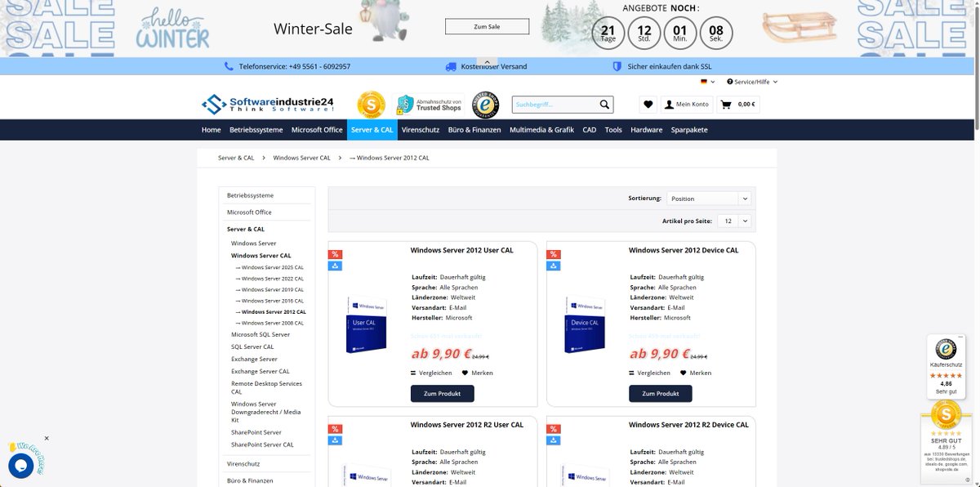The image size is (980, 487).
Task: Click the Windows Server 2012 Device CAL product image
Action: (x=585, y=324)
